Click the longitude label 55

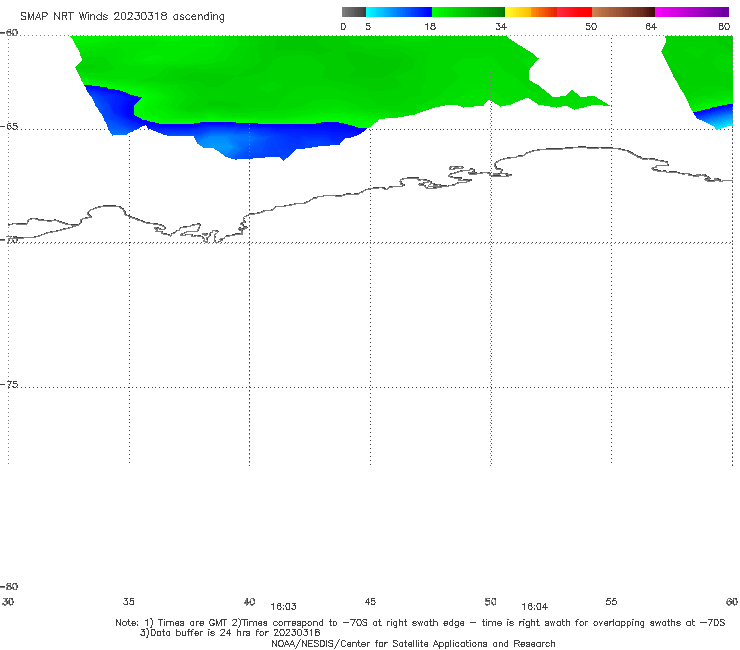tap(611, 601)
